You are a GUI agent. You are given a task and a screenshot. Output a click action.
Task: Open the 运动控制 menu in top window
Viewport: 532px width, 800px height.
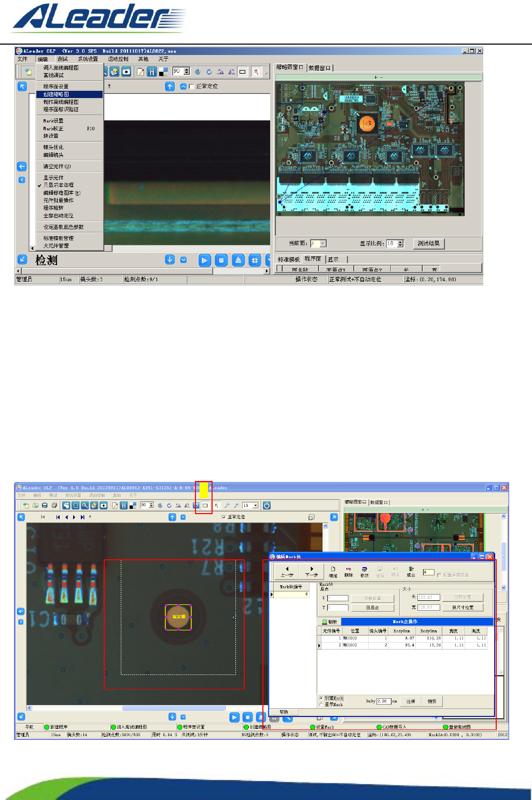[118, 59]
